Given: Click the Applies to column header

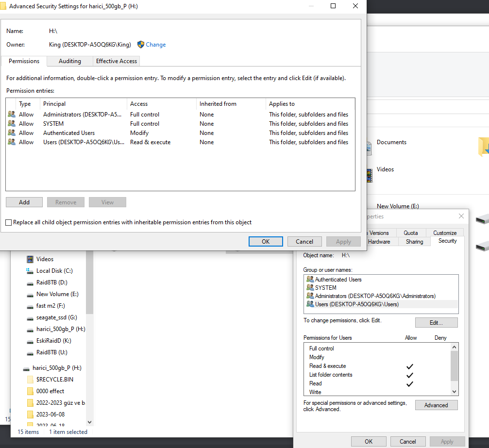Looking at the screenshot, I should (310, 104).
